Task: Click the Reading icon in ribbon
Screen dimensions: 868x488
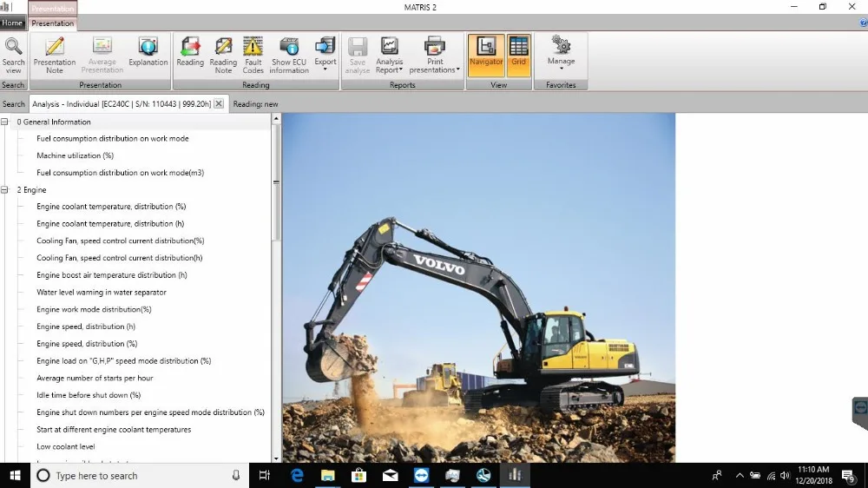Action: tap(190, 54)
